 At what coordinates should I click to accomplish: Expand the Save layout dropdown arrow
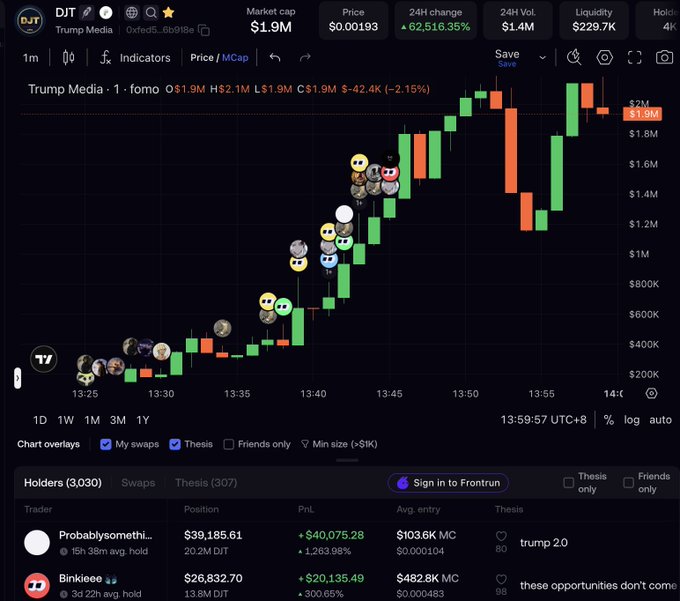542,57
